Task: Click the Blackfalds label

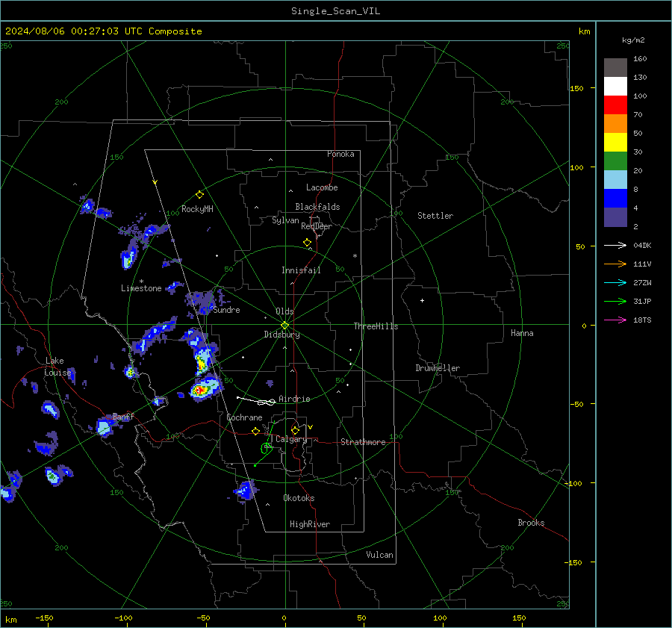Action: pyautogui.click(x=317, y=207)
